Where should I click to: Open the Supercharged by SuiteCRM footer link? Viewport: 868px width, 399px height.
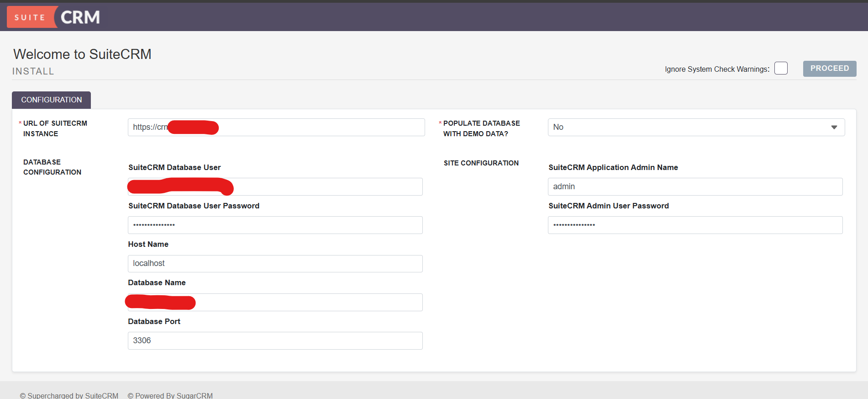click(x=69, y=395)
